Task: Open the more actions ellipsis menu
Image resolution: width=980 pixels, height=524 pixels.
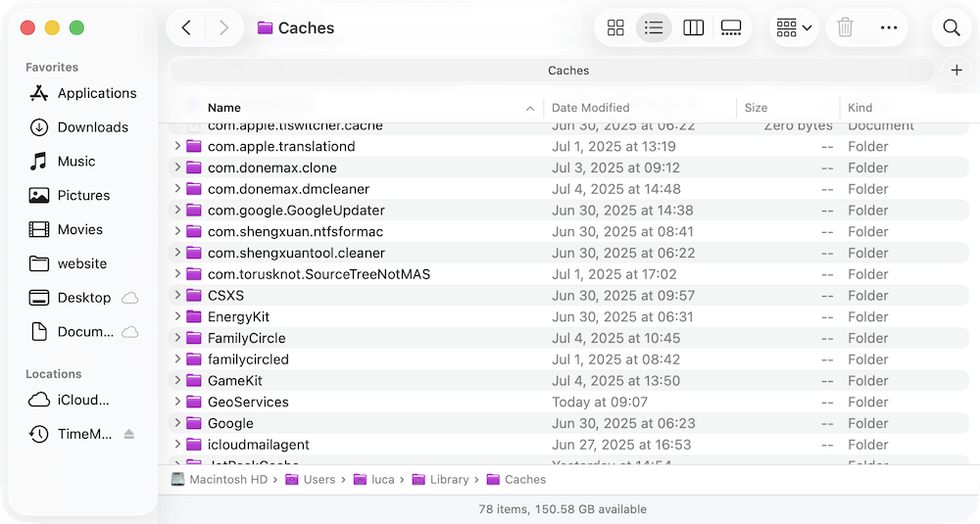Action: tap(889, 27)
